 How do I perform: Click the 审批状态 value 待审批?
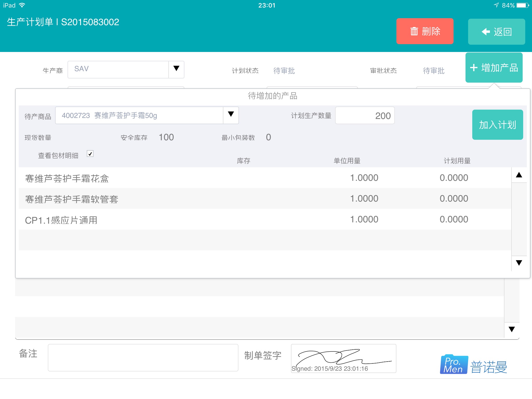click(x=434, y=71)
